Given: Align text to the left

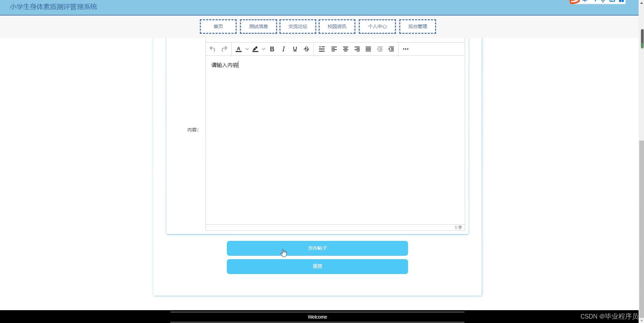Looking at the screenshot, I should (x=334, y=49).
